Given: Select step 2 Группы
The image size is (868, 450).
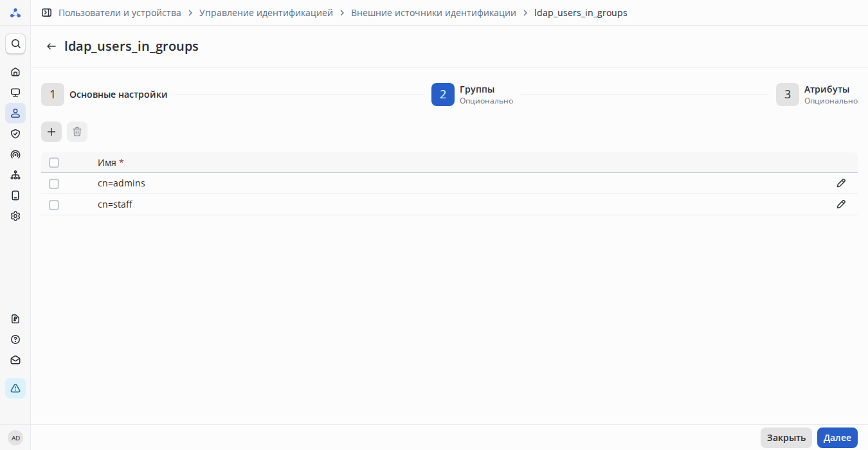Looking at the screenshot, I should pyautogui.click(x=472, y=94).
